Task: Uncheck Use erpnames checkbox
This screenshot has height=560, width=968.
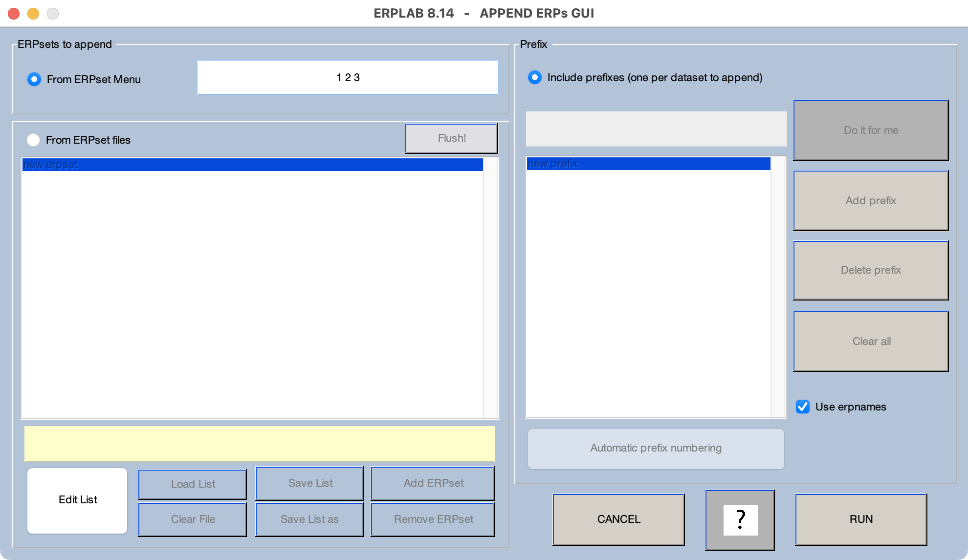Action: click(x=802, y=407)
